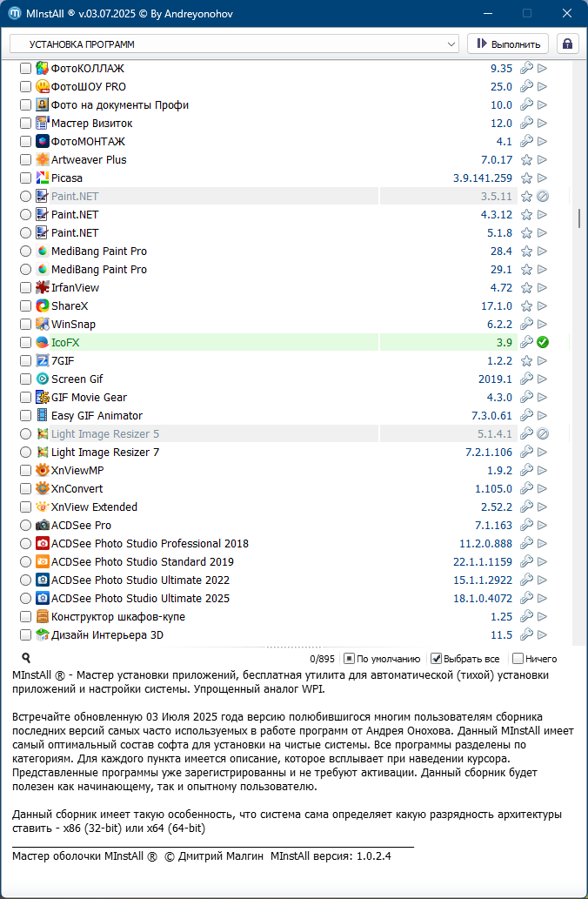Click the GIF Movie Gear program icon
The height and width of the screenshot is (899, 588).
click(43, 398)
